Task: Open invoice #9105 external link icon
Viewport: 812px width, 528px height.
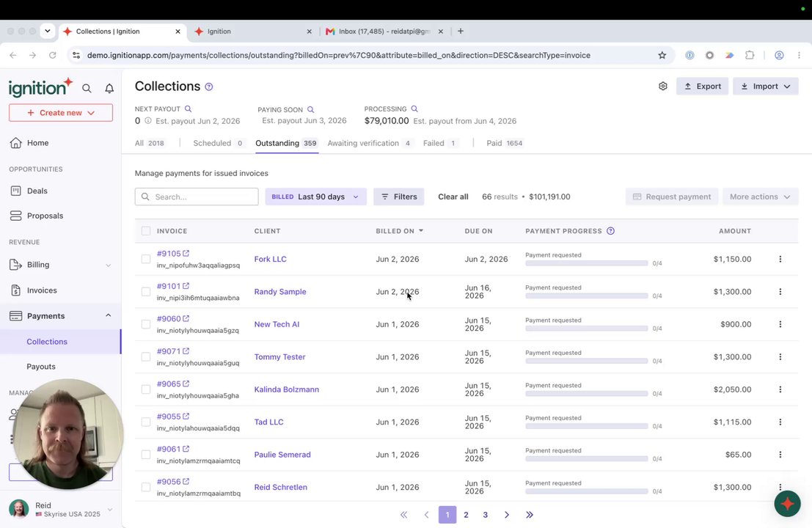Action: click(186, 253)
